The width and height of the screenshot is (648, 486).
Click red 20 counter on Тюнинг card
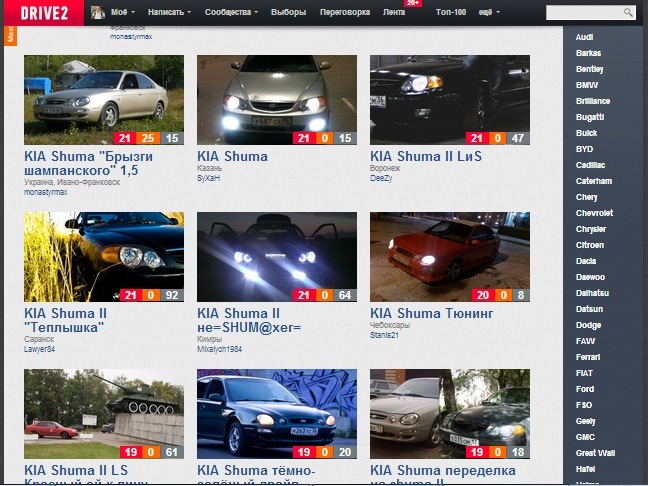(x=483, y=295)
